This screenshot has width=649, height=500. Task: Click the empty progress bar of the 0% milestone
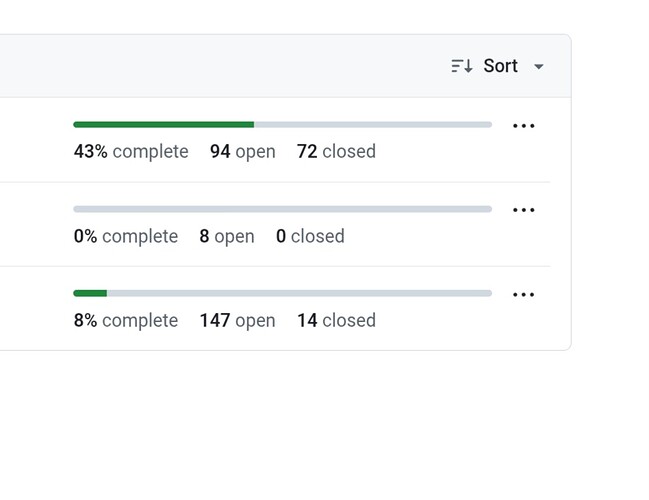[282, 209]
